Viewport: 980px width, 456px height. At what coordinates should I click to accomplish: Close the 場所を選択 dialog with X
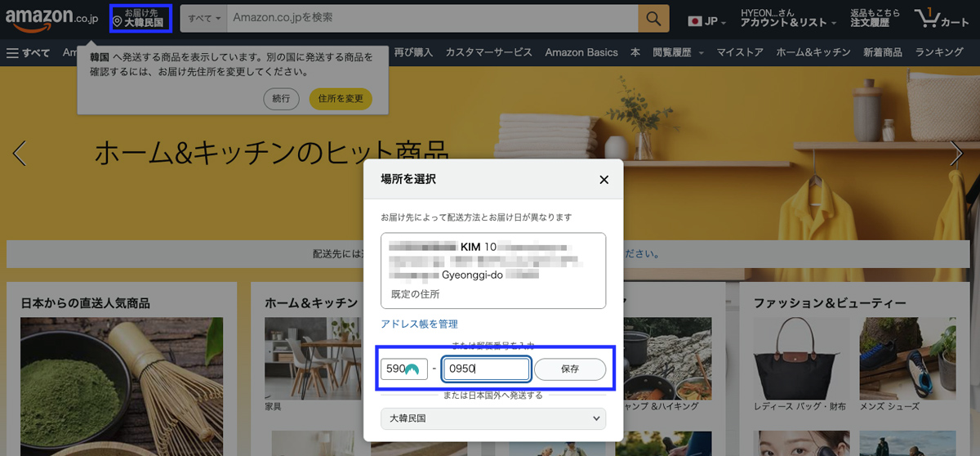tap(604, 180)
